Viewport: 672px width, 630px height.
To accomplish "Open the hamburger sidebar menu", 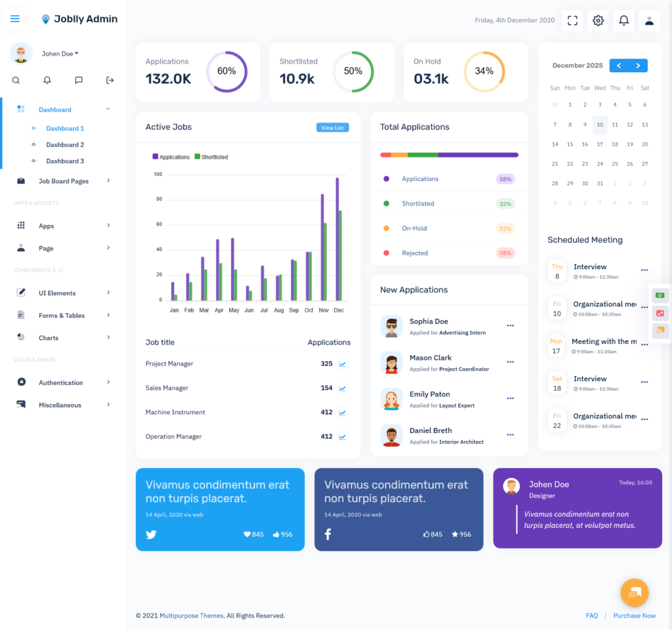I will click(15, 19).
